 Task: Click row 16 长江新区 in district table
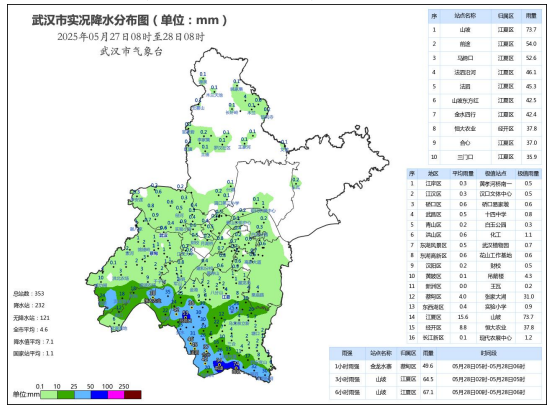pos(474,338)
